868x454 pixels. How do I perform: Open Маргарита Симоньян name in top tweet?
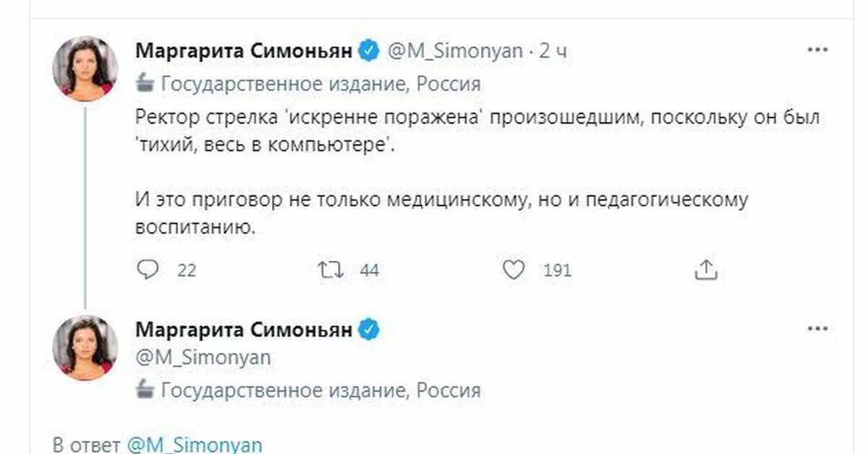(244, 51)
